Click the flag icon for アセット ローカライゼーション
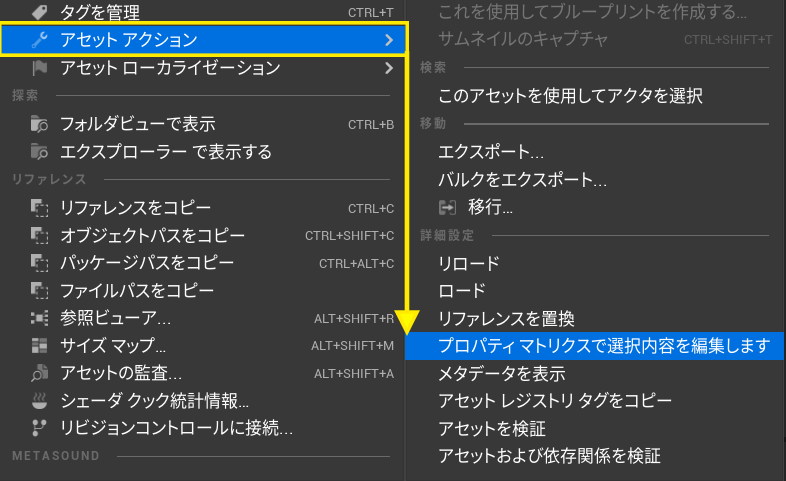786x481 pixels. click(x=40, y=68)
